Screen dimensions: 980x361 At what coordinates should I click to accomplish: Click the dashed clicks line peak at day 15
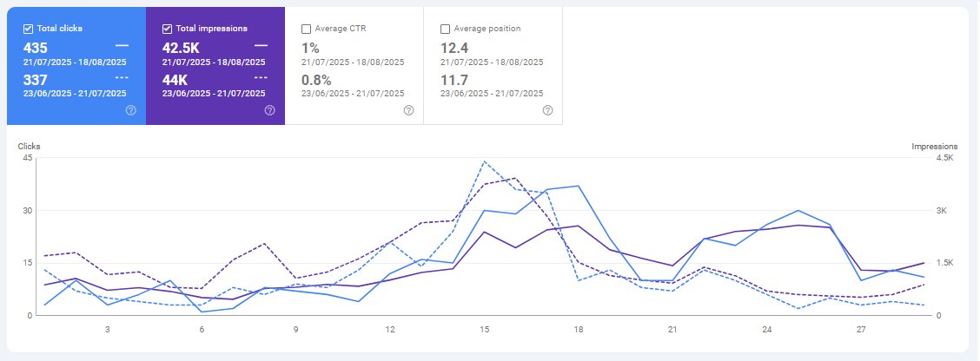tap(485, 161)
